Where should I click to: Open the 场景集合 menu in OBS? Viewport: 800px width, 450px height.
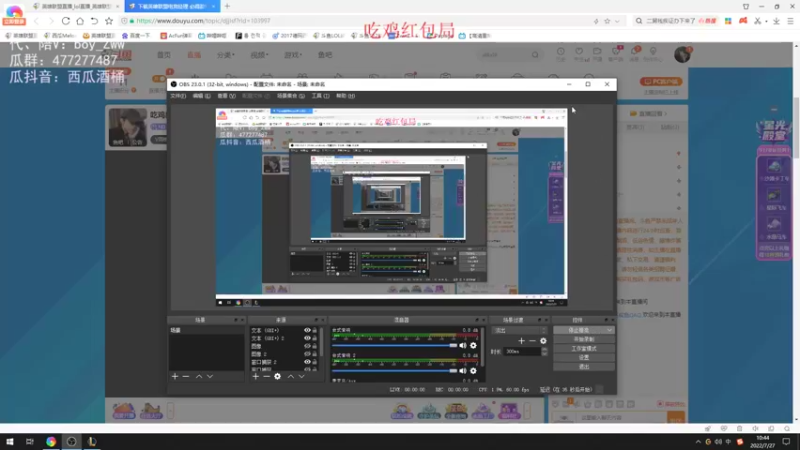tap(291, 96)
